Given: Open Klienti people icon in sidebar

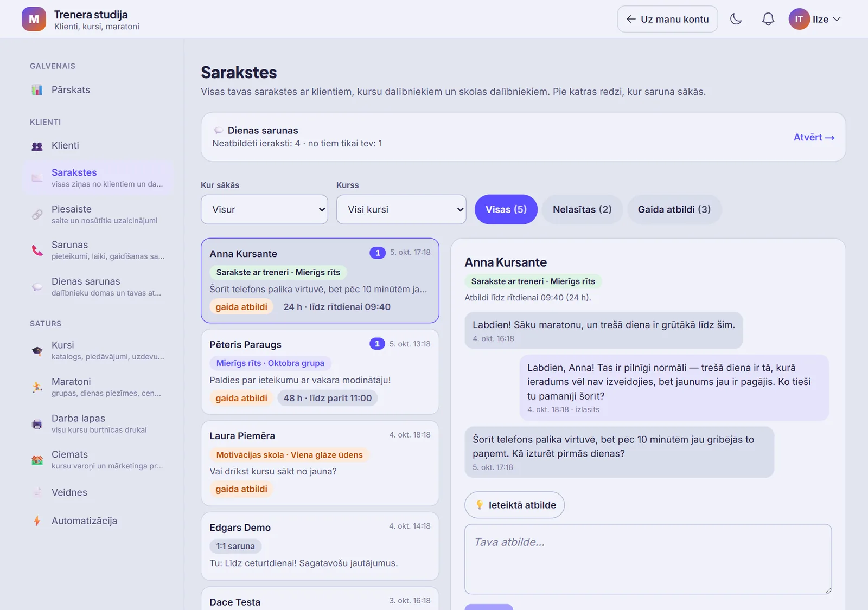Looking at the screenshot, I should [37, 146].
